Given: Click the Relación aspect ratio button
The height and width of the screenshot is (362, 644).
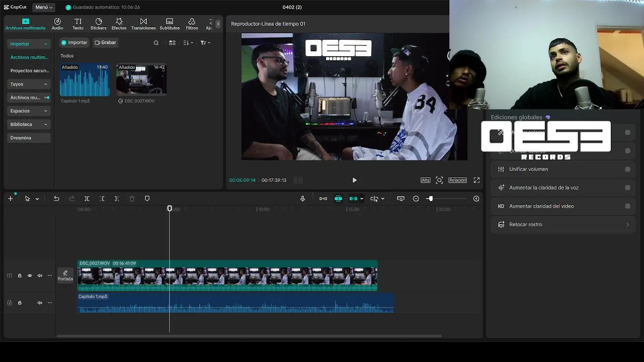Looking at the screenshot, I should 457,180.
